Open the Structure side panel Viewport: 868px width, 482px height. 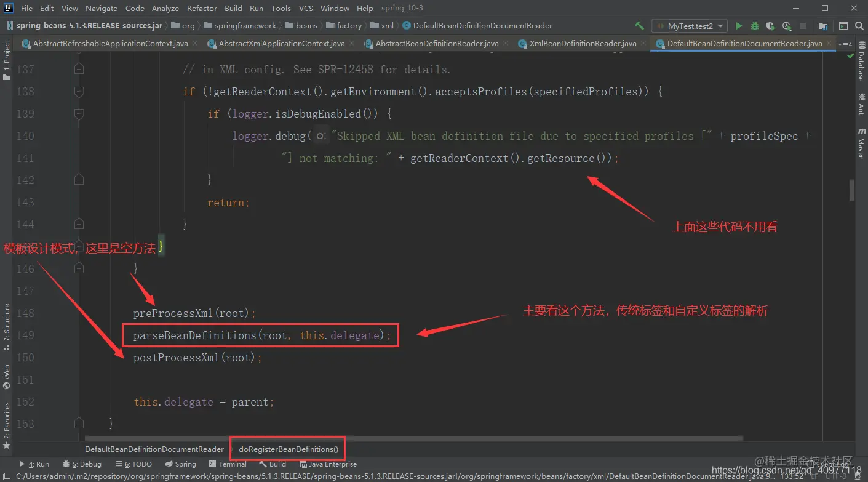coord(7,327)
